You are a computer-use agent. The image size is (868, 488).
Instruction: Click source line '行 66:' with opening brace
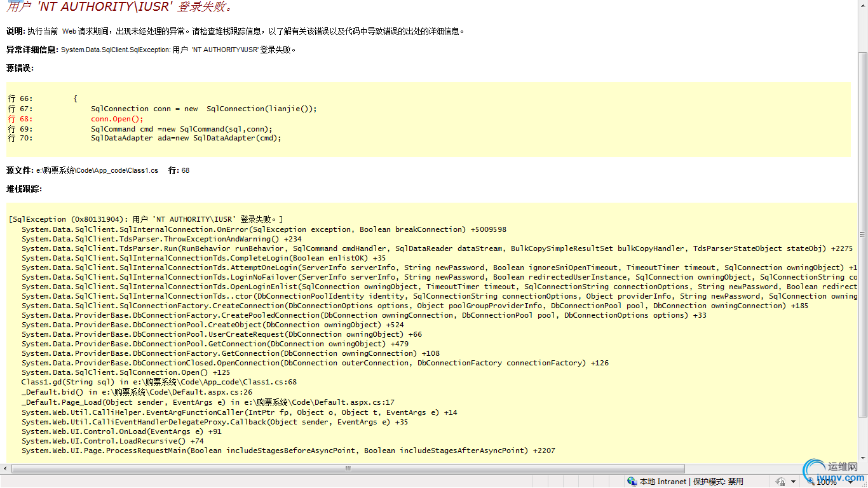tap(43, 98)
